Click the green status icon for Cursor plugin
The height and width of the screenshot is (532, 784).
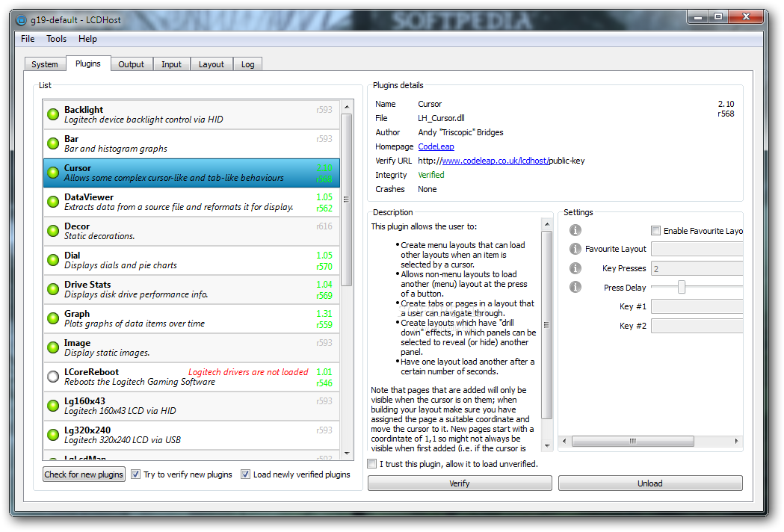point(53,173)
